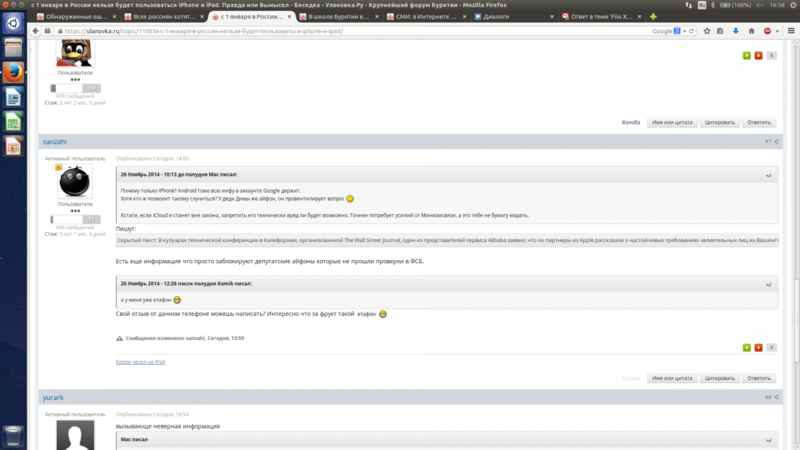The width and height of the screenshot is (800, 450).
Task: Open new tab with green plus
Action: click(x=653, y=16)
